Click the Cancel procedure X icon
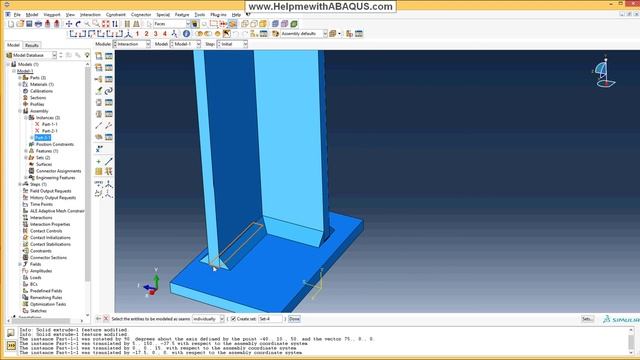Viewport: 640px width, 360px height. [106, 319]
